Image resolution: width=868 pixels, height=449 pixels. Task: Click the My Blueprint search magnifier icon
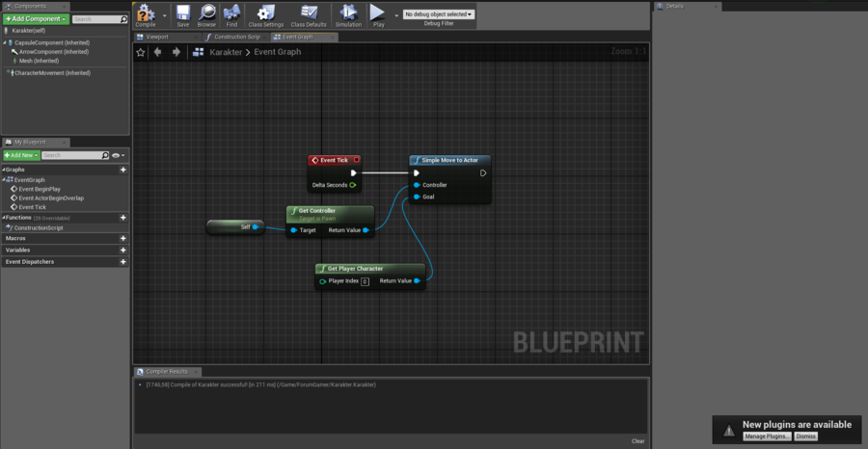point(106,155)
